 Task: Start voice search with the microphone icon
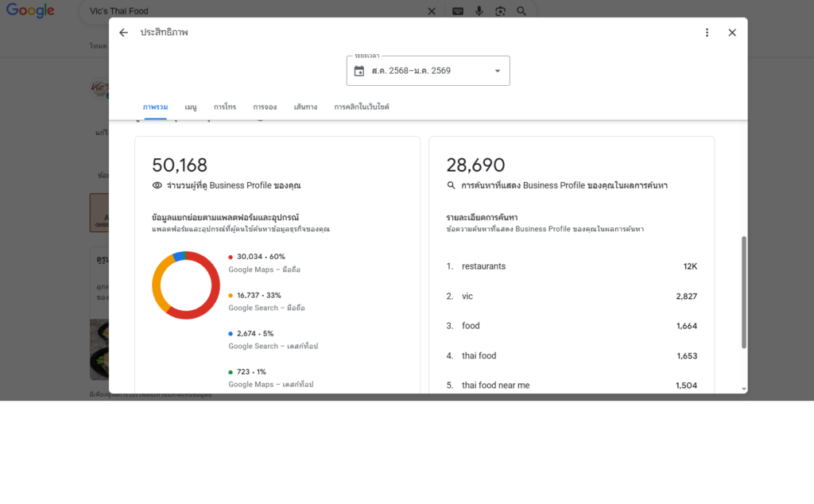pos(478,11)
